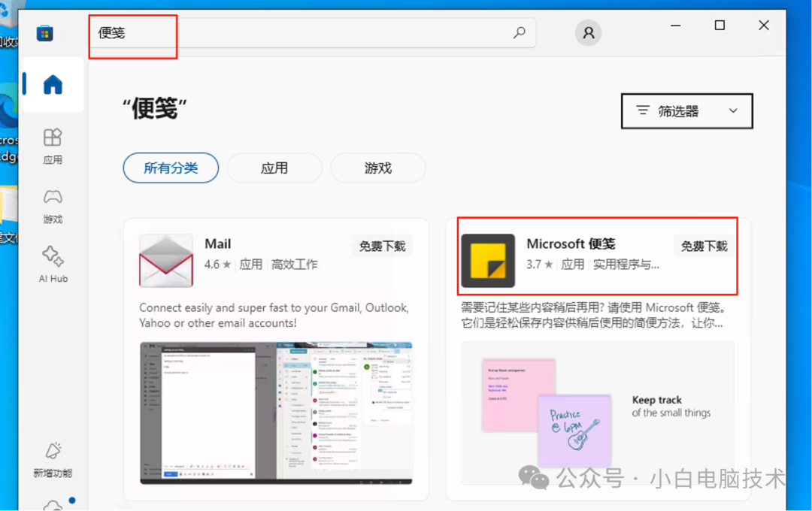This screenshot has width=812, height=511.
Task: Close the Microsoft Store window
Action: coord(763,26)
